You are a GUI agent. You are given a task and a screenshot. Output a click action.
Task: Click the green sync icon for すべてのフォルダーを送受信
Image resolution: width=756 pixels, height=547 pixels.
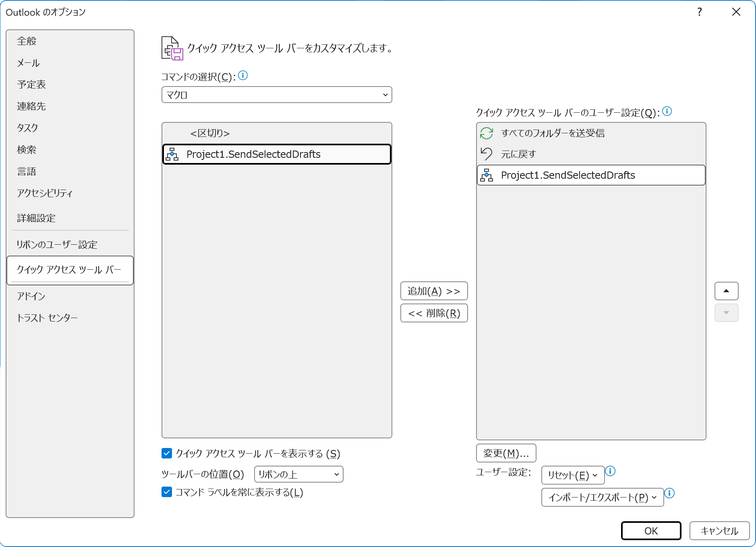point(487,133)
